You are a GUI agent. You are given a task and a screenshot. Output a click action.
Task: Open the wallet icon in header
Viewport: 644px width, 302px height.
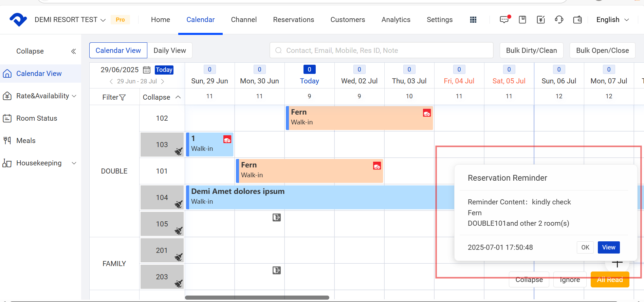coord(577,20)
